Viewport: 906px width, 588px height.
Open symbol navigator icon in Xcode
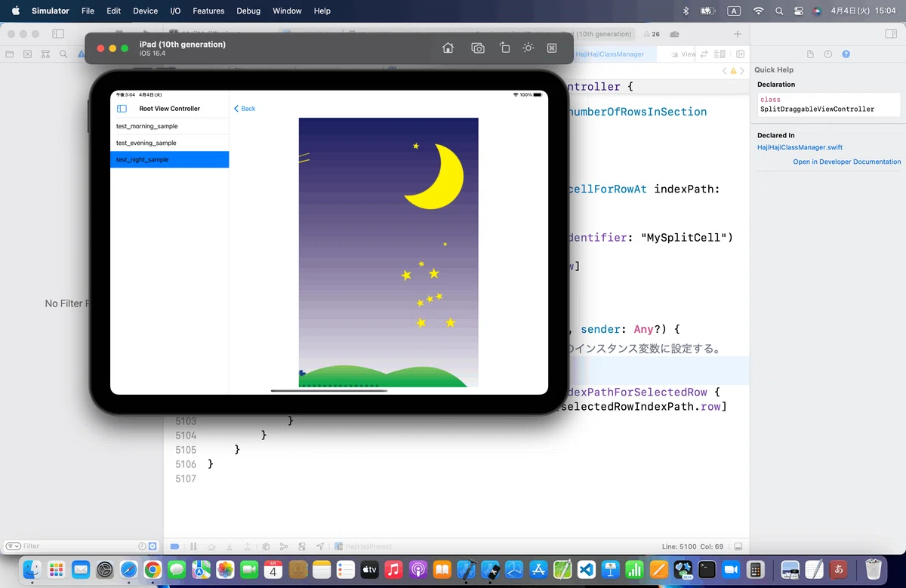45,54
